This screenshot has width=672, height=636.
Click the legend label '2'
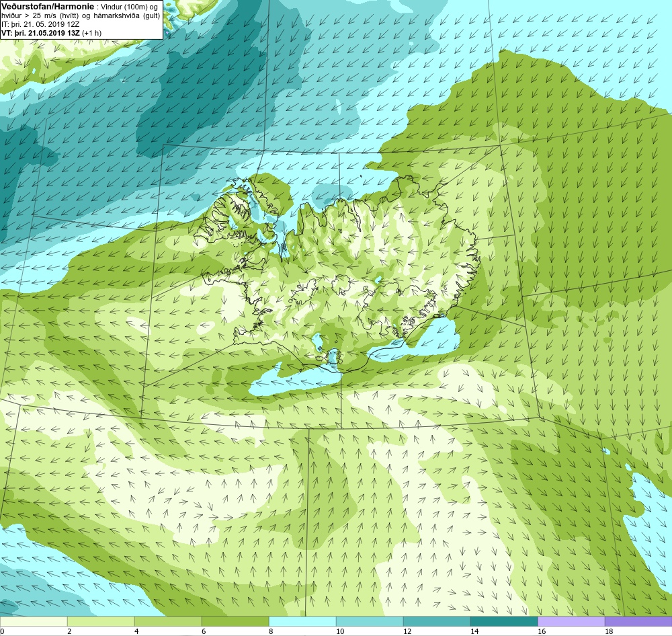click(x=69, y=631)
